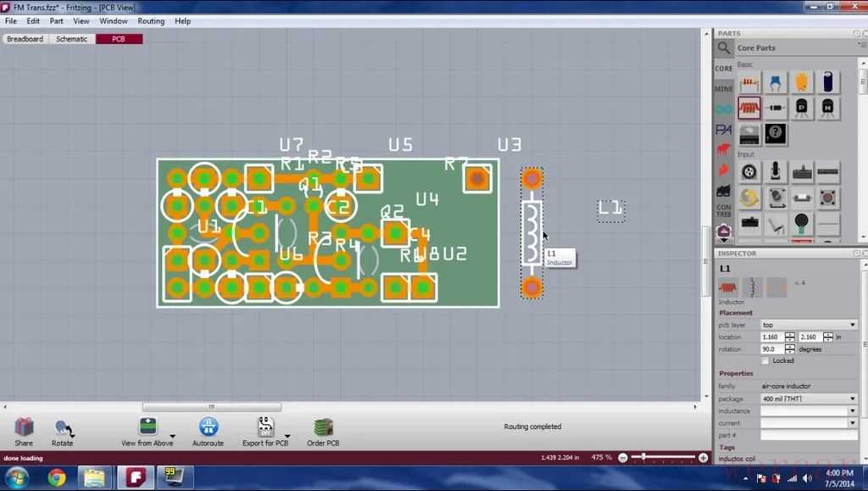Image resolution: width=868 pixels, height=491 pixels.
Task: Open the pcb layer dropdown
Action: (809, 325)
